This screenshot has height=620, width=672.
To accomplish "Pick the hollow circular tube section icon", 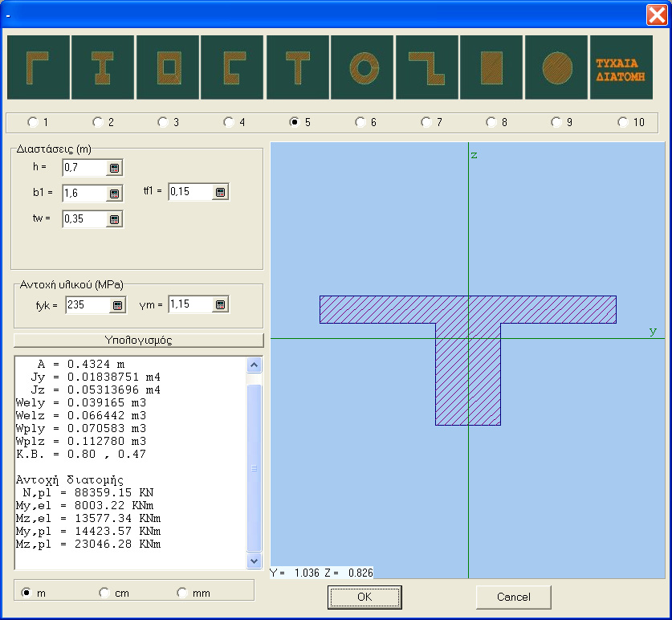I will coord(362,67).
